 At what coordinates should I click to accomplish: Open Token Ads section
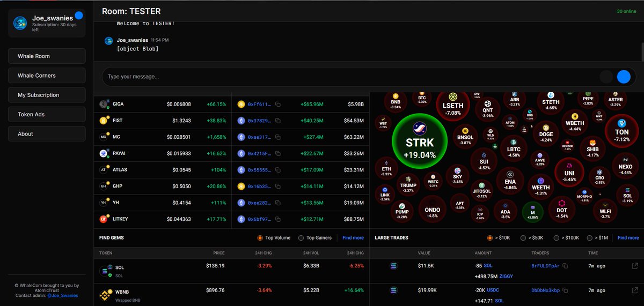(x=47, y=115)
